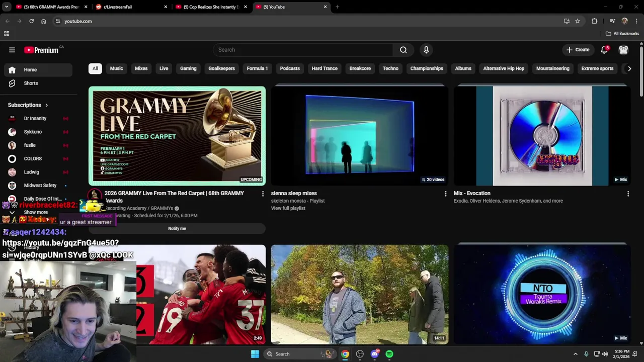Start voice search with microphone icon
This screenshot has height=362, width=644.
click(426, 50)
